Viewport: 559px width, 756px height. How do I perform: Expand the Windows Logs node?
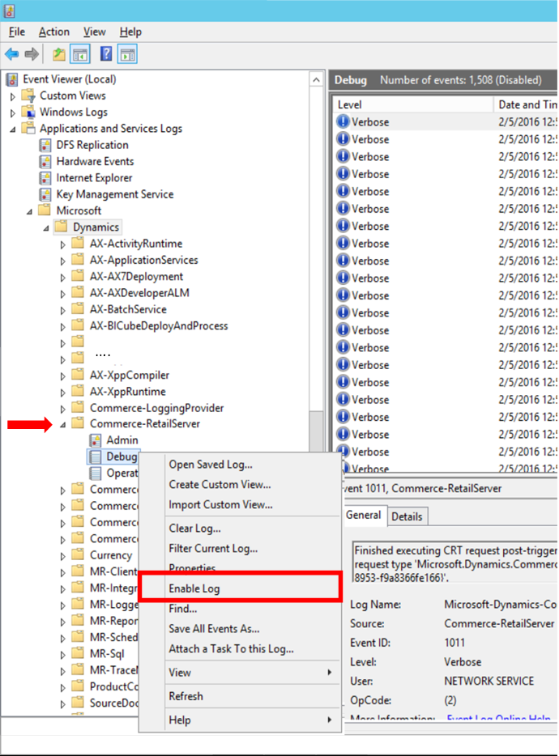[x=12, y=113]
